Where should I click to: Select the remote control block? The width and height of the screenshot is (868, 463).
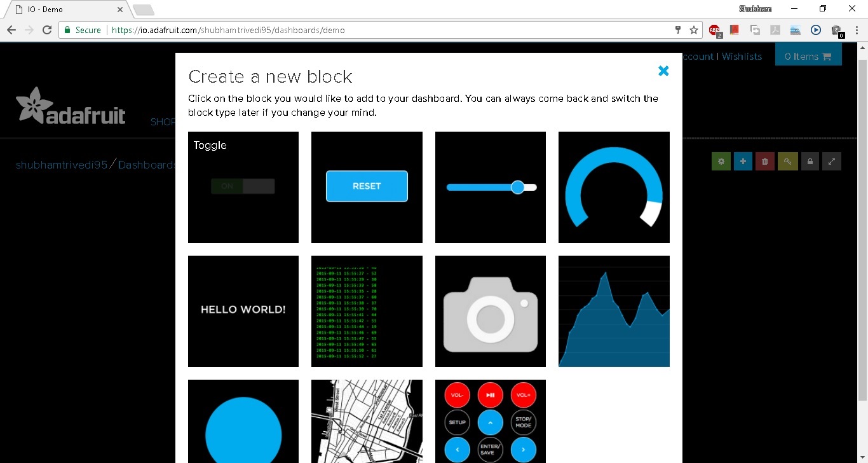(491, 421)
